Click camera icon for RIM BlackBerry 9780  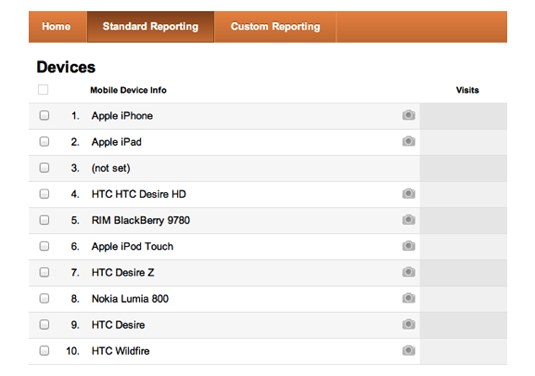click(408, 220)
